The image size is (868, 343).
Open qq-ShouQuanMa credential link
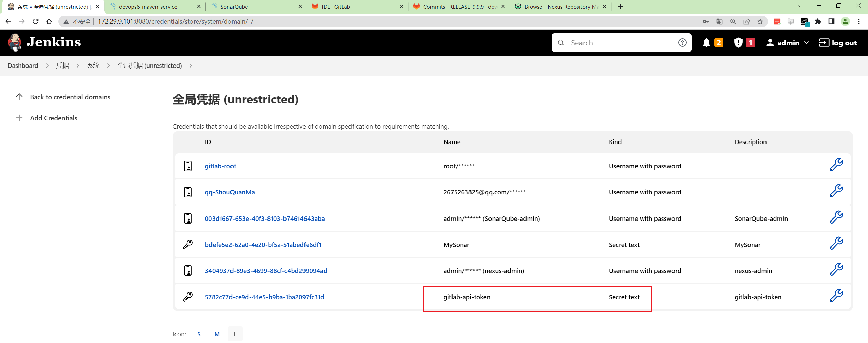click(230, 192)
